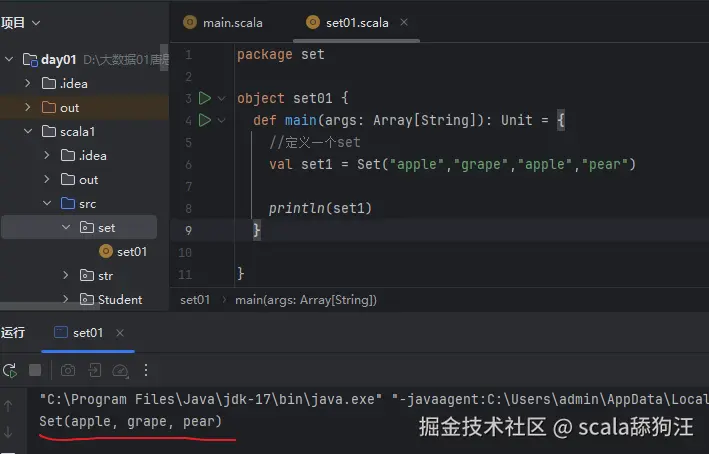Click the day01 module folder icon
Viewport: 709px width, 454px height.
click(30, 60)
